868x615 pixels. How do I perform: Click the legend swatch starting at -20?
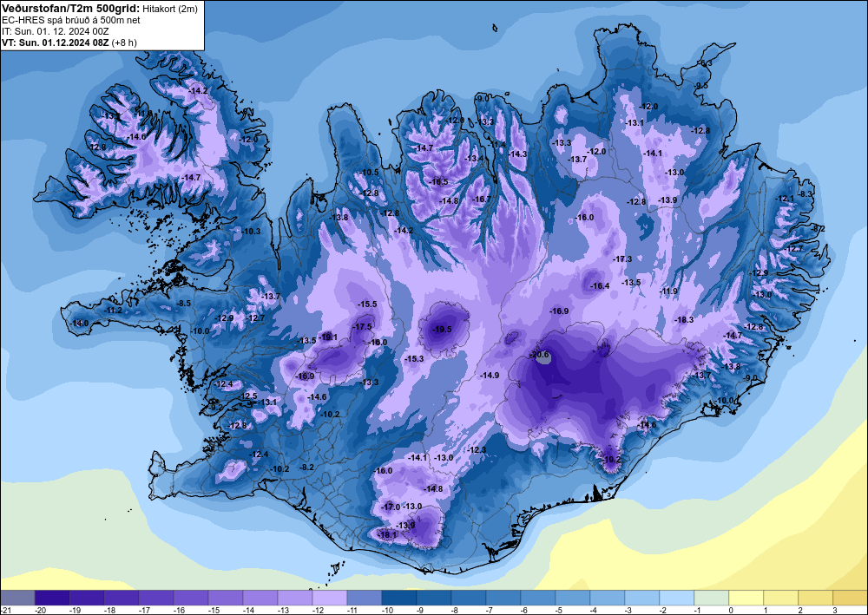(x=52, y=598)
